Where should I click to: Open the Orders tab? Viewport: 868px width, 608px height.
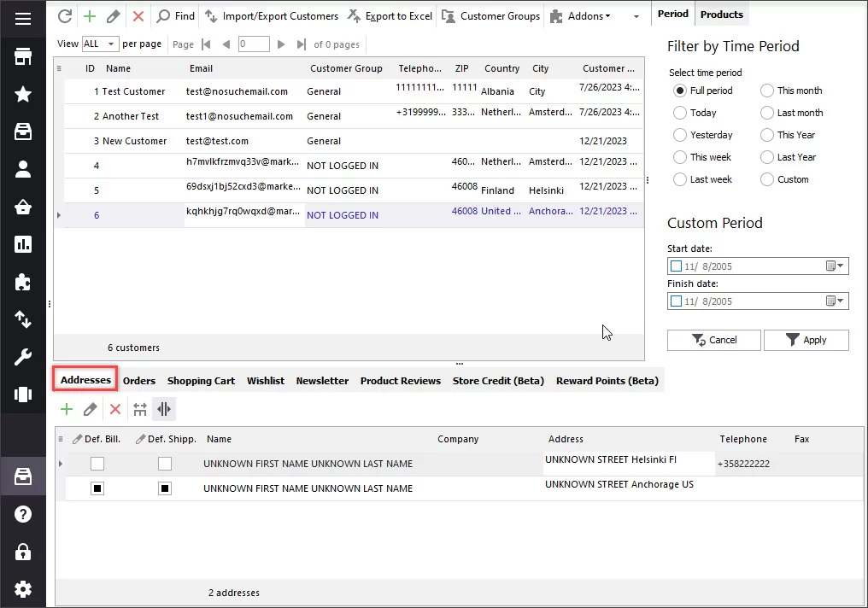coord(139,381)
